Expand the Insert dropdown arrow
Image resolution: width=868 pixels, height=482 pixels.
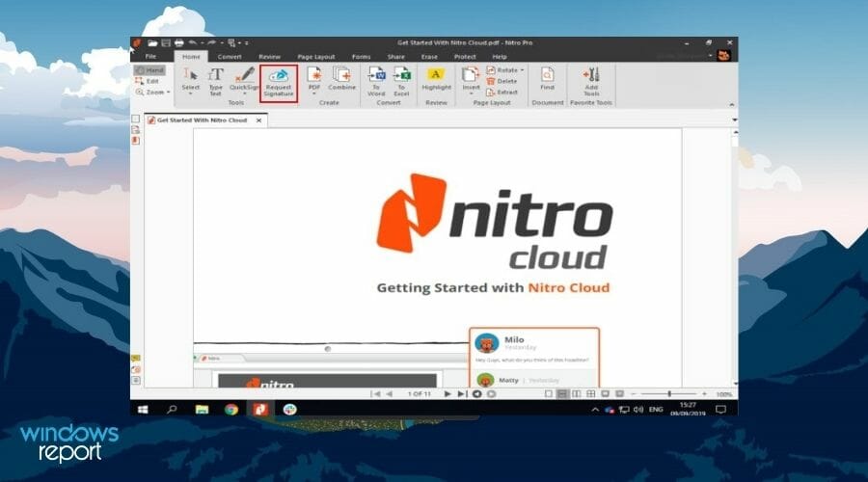[x=471, y=94]
